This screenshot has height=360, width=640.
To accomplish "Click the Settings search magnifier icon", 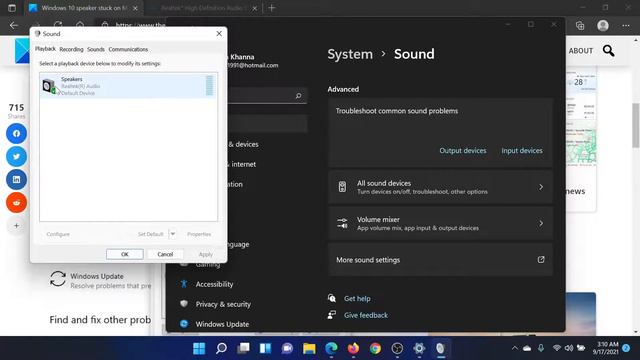I will coord(298,96).
